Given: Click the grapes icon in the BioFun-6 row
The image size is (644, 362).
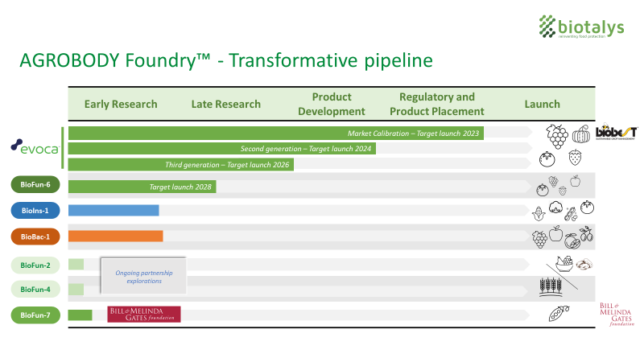Looking at the screenshot, I should tap(554, 181).
